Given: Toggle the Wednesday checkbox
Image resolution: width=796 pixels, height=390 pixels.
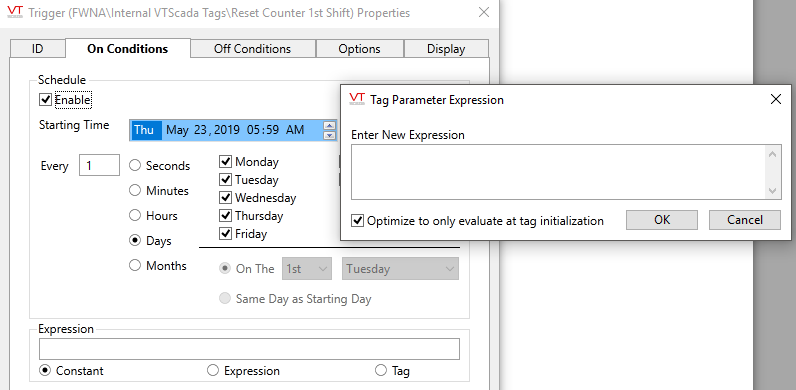Looking at the screenshot, I should [225, 198].
